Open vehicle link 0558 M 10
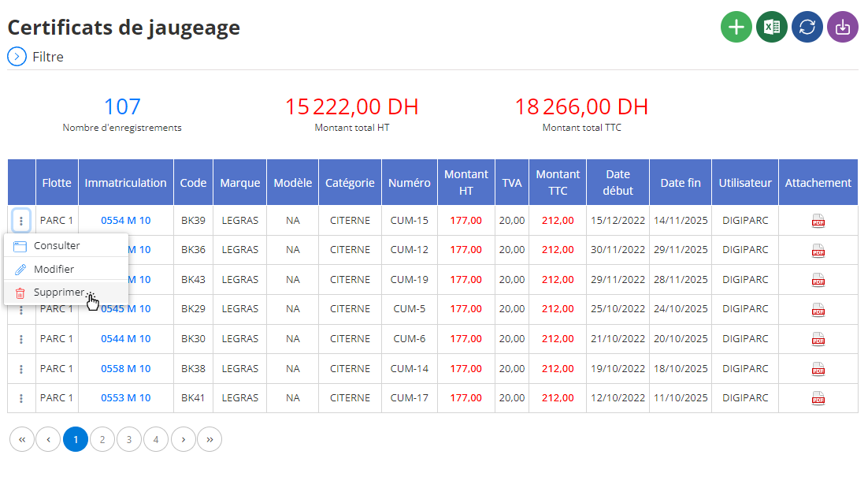Image resolution: width=868 pixels, height=477 pixels. [x=126, y=368]
